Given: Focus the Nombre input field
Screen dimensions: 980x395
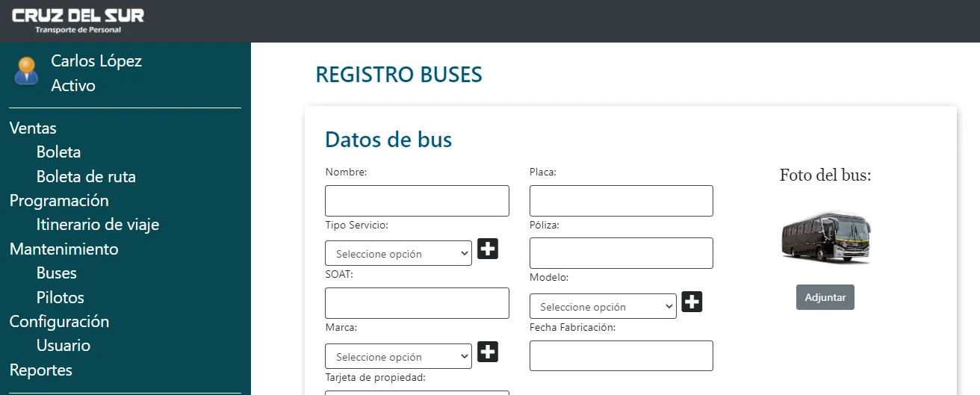Looking at the screenshot, I should click(x=417, y=201).
